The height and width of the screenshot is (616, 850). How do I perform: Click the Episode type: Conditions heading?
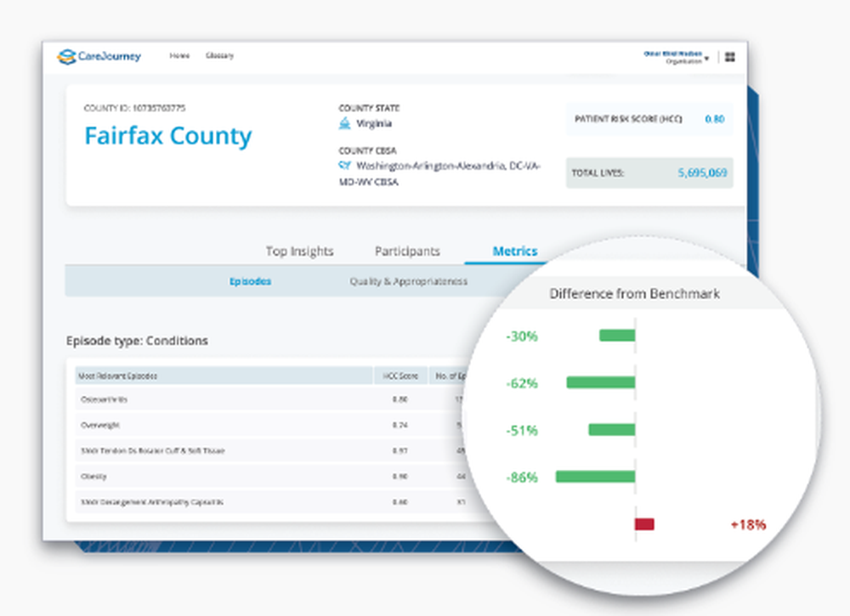coord(137,341)
